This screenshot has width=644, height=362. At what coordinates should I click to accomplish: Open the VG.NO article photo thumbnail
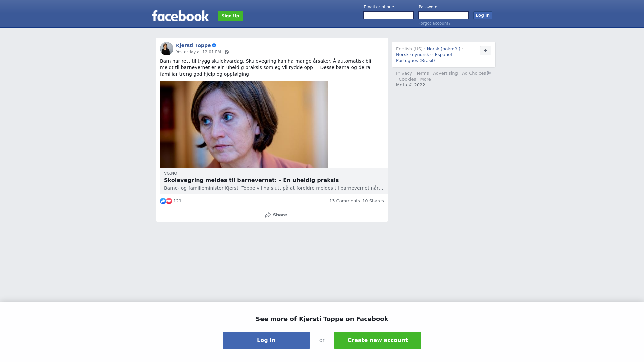click(244, 124)
